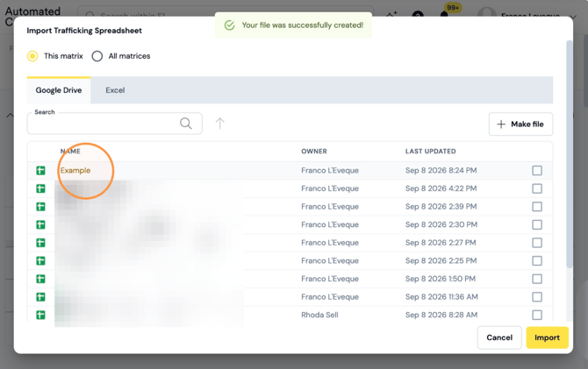Click Franco L'Eveque owner in the Example row
This screenshot has height=369, width=588.
click(330, 170)
